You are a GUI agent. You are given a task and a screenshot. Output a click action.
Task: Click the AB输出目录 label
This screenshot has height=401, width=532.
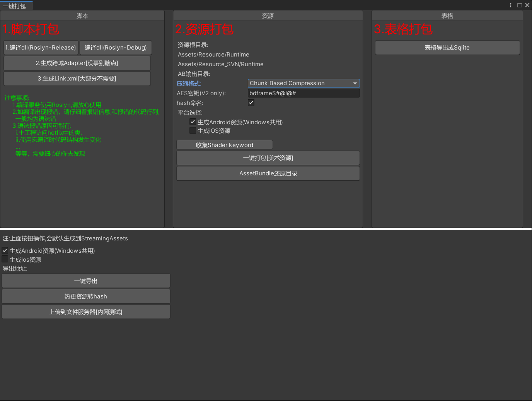pos(194,74)
